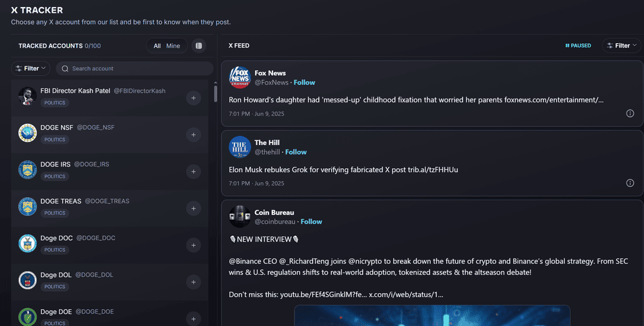Switch account list to Mine

click(x=173, y=46)
